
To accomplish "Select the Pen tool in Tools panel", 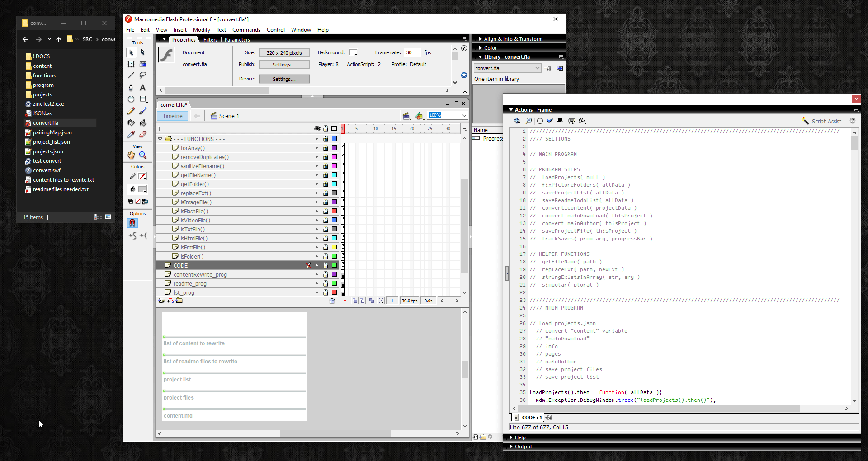I will click(x=131, y=88).
